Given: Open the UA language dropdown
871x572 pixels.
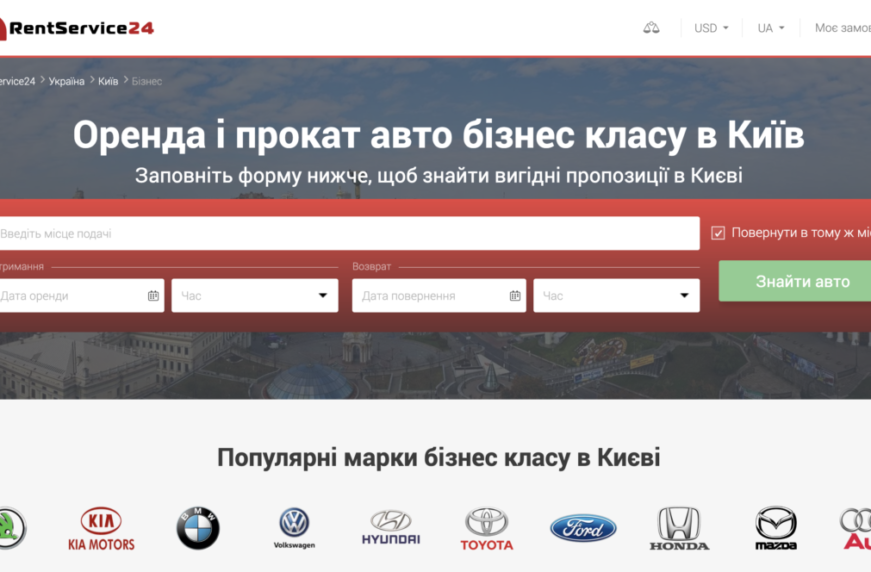Looking at the screenshot, I should [x=770, y=28].
